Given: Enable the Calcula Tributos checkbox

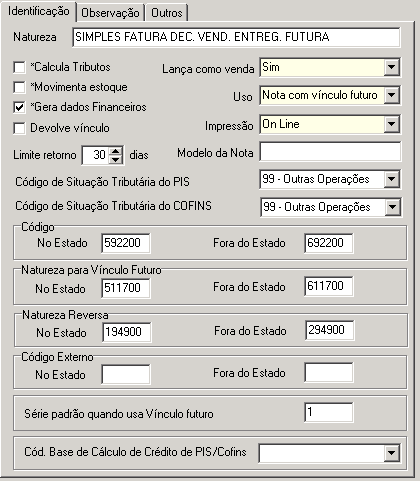Looking at the screenshot, I should pyautogui.click(x=19, y=67).
